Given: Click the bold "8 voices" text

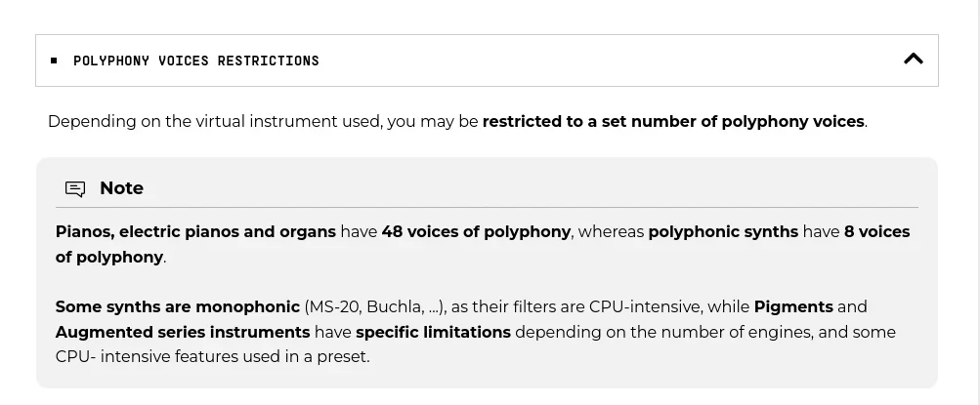Looking at the screenshot, I should 876,232.
